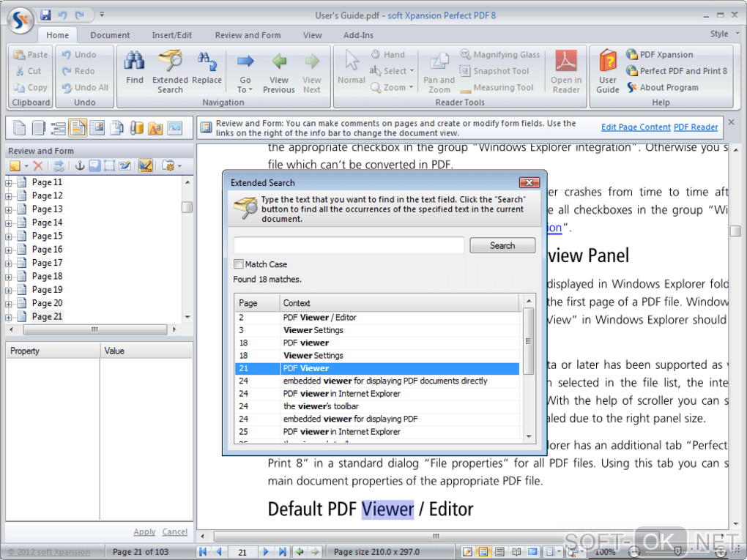The width and height of the screenshot is (747, 560).
Task: Close the info bar with X
Action: tap(732, 122)
